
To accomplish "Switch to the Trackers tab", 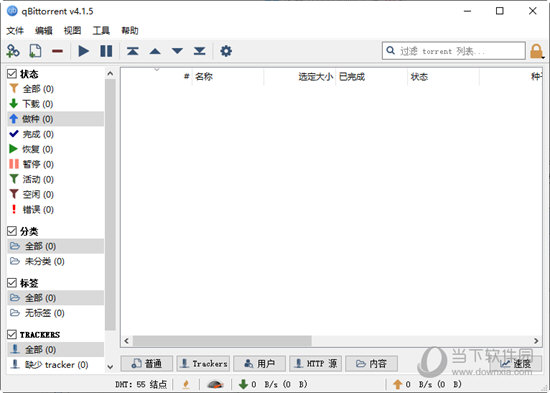I will (x=203, y=364).
